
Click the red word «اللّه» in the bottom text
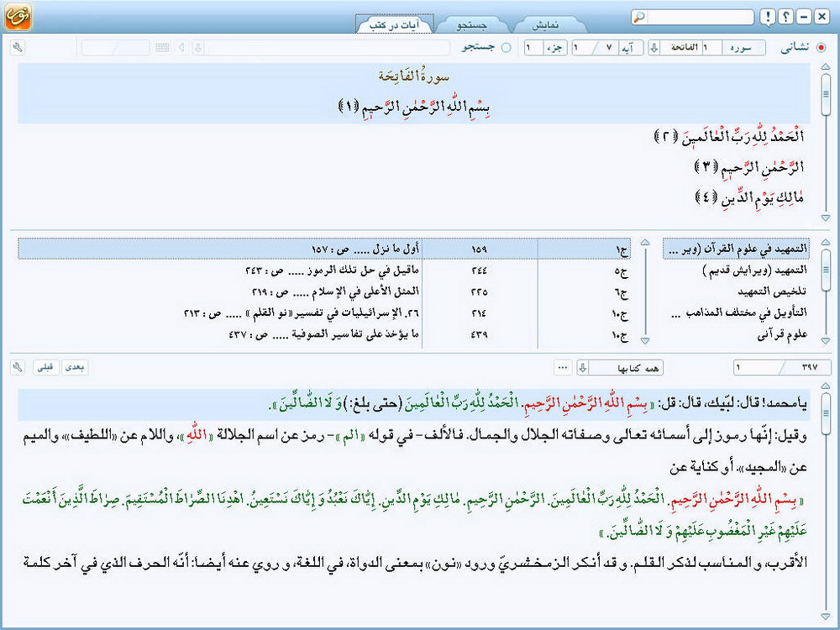point(196,436)
